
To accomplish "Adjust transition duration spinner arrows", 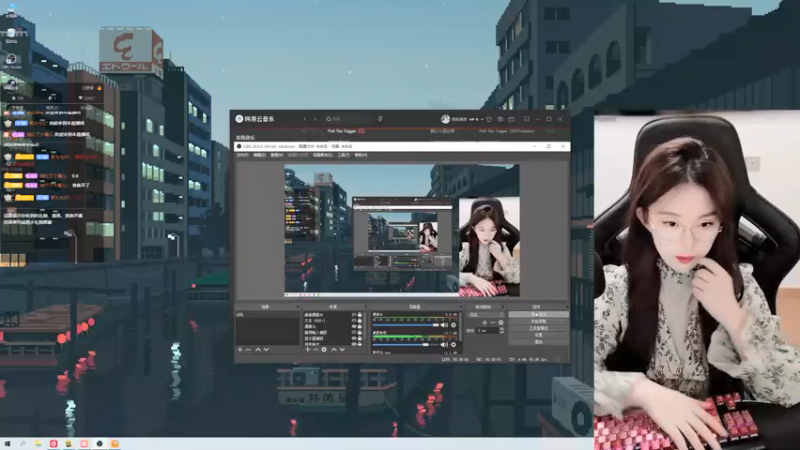I will coord(502,331).
